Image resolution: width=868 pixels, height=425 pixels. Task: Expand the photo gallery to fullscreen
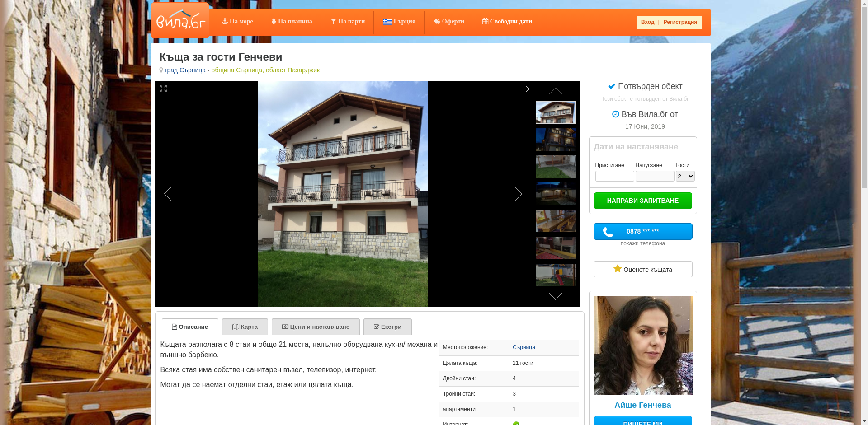(x=163, y=89)
